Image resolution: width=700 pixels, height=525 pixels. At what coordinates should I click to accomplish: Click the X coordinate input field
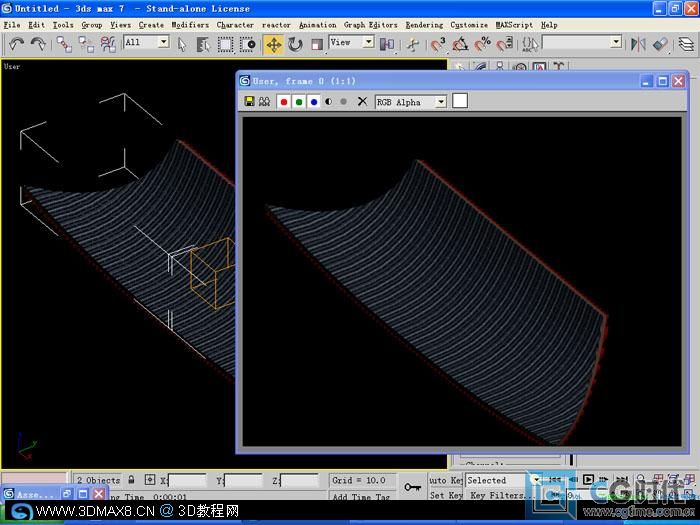click(187, 480)
